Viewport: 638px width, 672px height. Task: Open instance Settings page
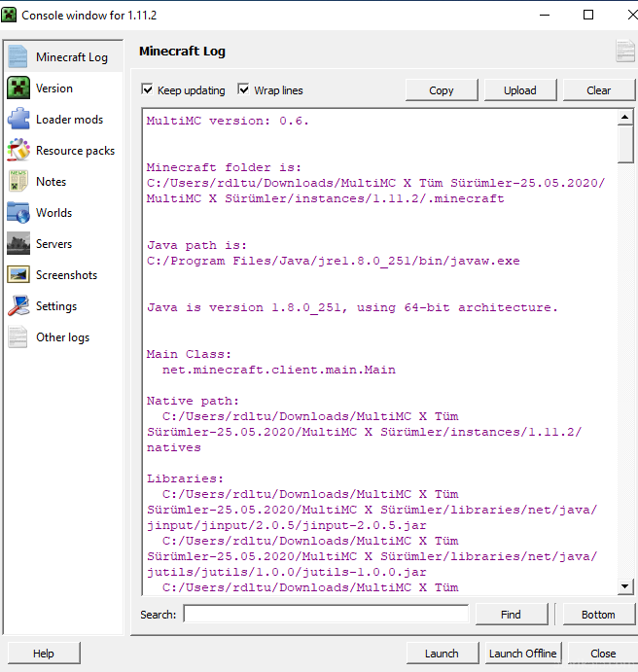[x=64, y=306]
